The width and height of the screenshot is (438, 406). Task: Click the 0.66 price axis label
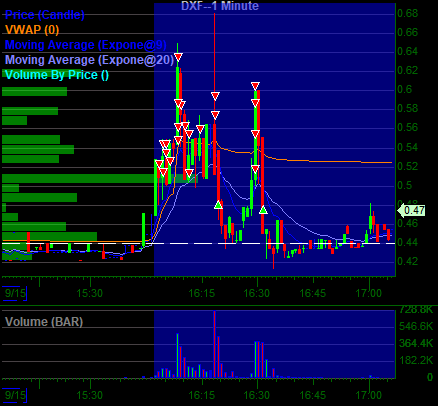coord(407,32)
